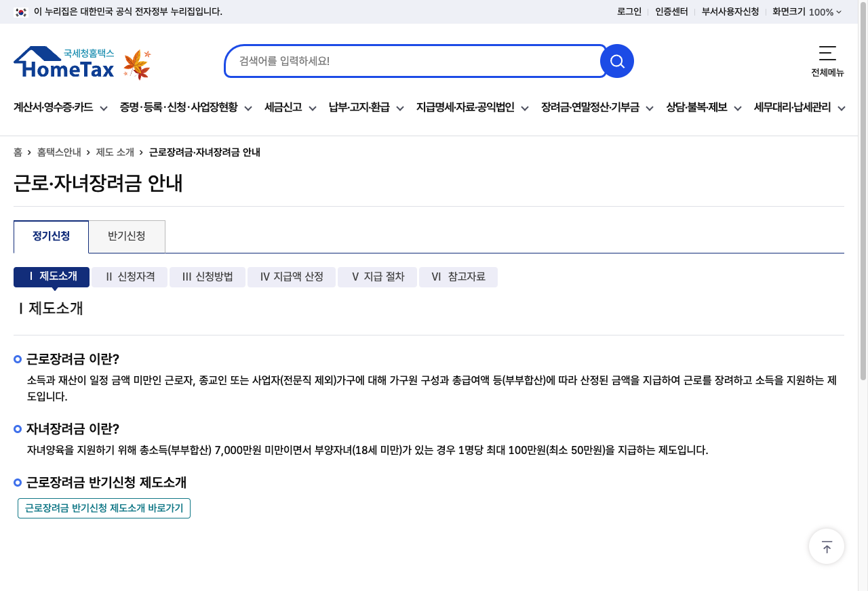The width and height of the screenshot is (868, 591).
Task: Expand the 세금신고 menu
Action: coord(291,107)
